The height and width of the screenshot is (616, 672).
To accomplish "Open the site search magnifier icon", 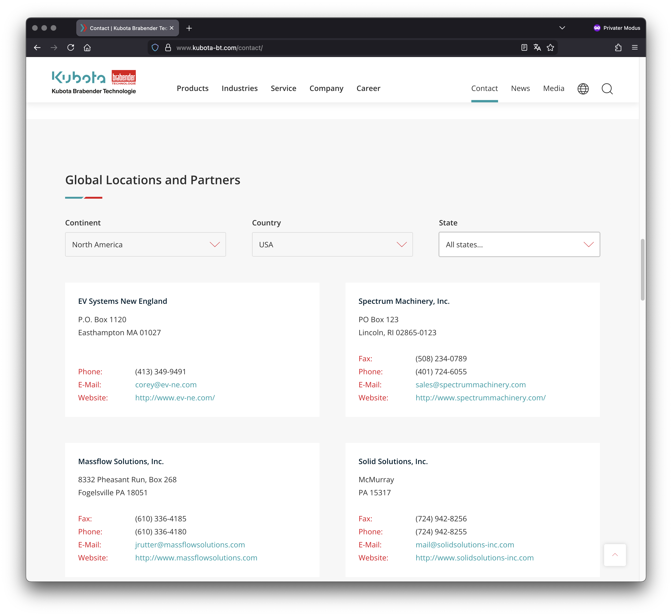I will (x=607, y=89).
